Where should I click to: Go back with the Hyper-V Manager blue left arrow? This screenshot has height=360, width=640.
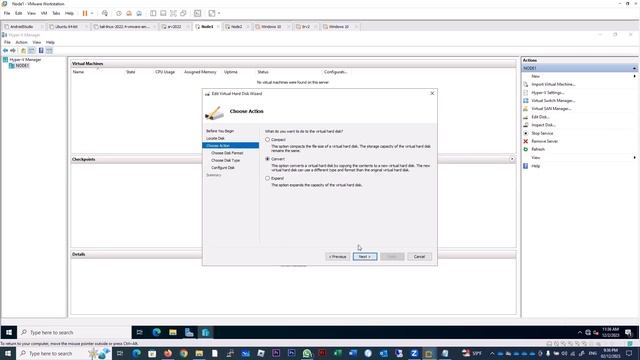[5, 51]
